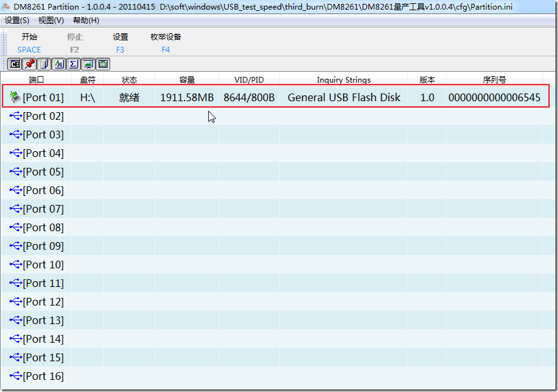Click the USB icon for Port 09
The width and height of the screenshot is (558, 392).
[15, 246]
